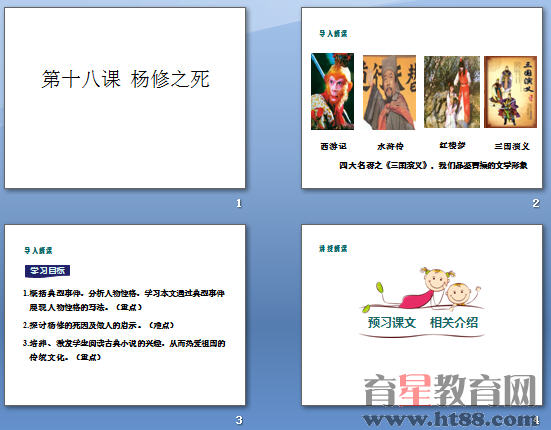Click the www.ht88.com watermark link
Viewport: 551px width, 430px height.
coord(450,419)
